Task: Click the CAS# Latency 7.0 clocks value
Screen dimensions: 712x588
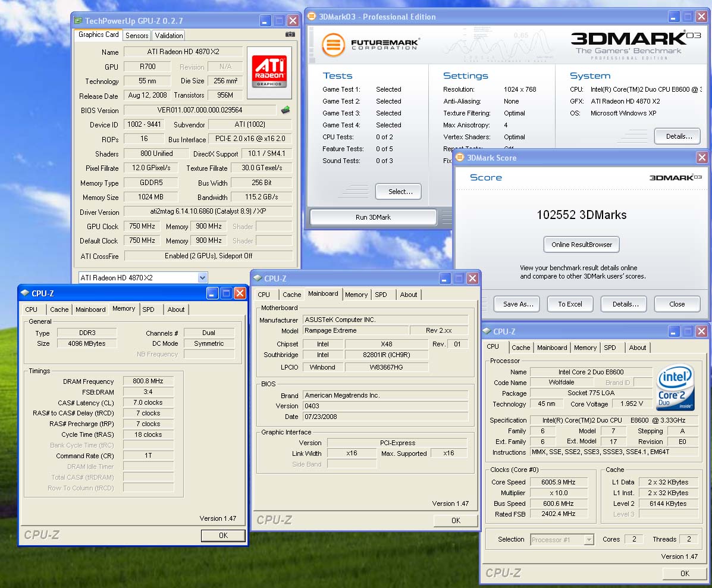Action: pos(148,402)
